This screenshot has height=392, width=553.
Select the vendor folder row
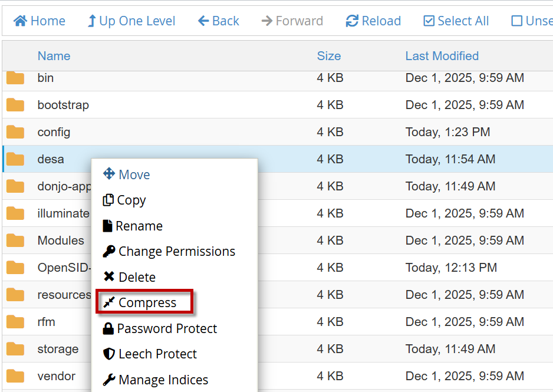click(57, 376)
